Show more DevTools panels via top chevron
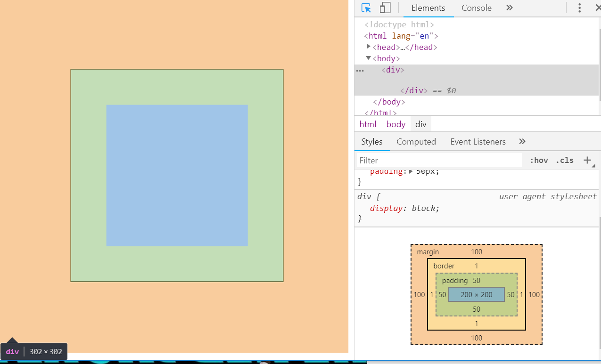601x364 pixels. point(510,8)
